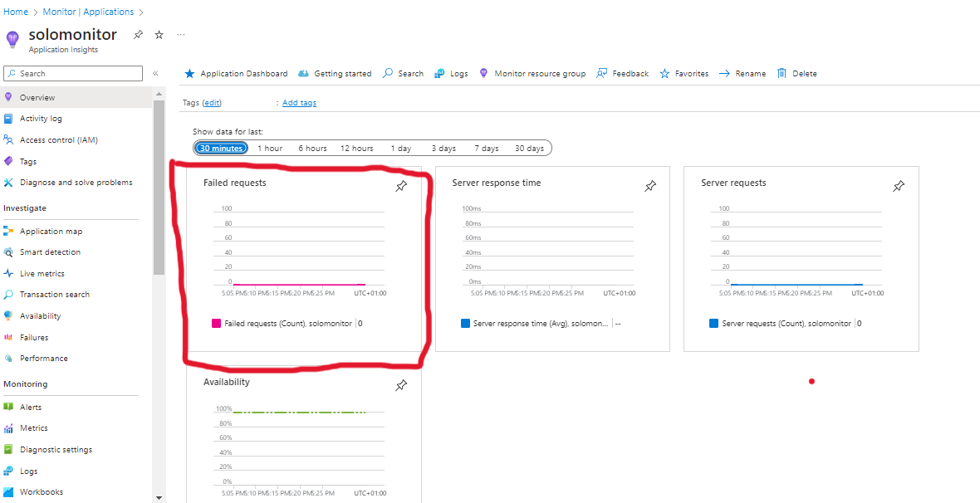Pin the Failed requests chart

point(401,187)
